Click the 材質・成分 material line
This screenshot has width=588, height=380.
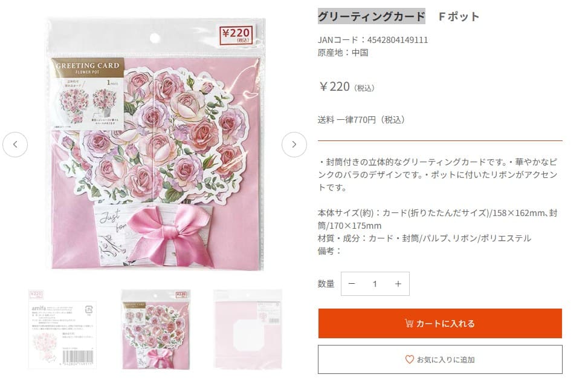click(424, 238)
